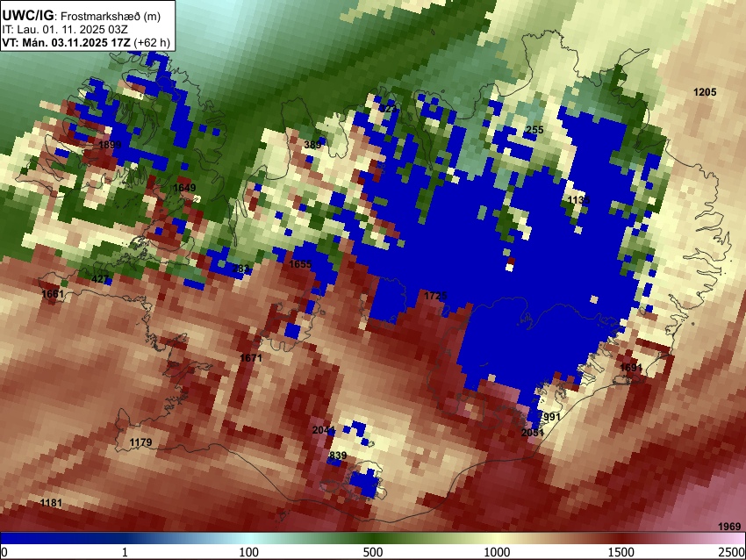Click the 1135 map value
Screen dimensions: 746x560
coord(578,200)
